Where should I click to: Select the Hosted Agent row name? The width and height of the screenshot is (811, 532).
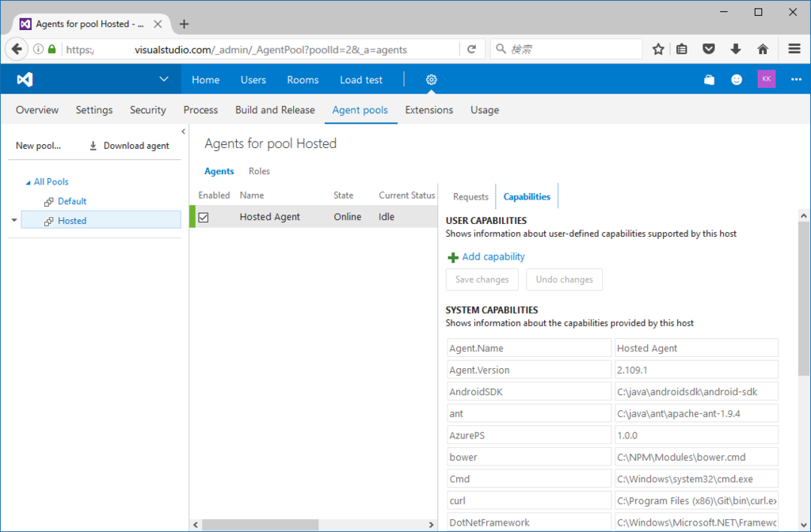pos(269,217)
